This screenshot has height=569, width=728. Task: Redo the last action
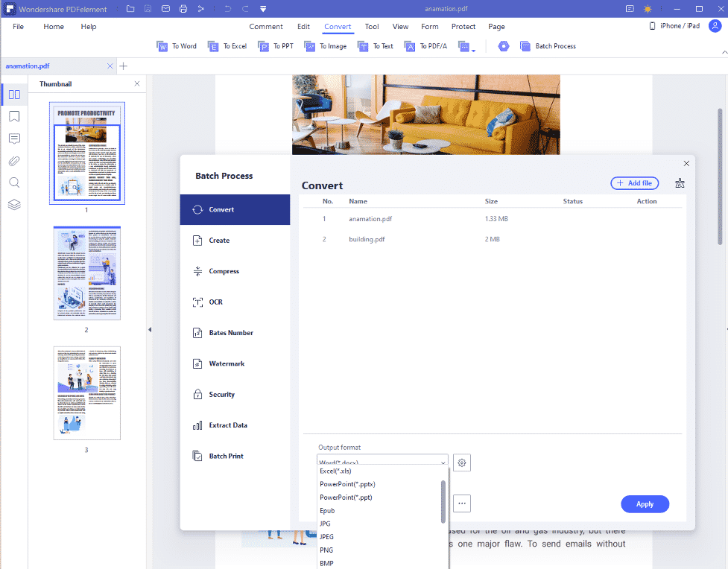[x=245, y=9]
